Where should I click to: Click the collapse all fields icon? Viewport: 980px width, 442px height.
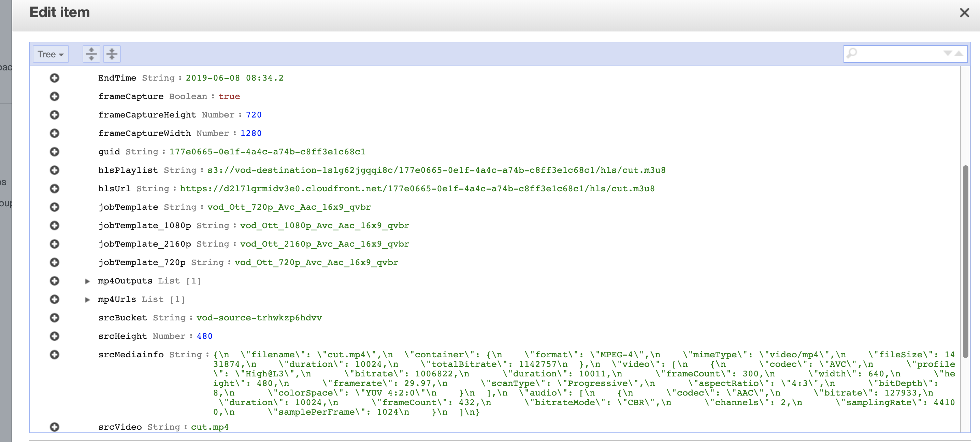click(x=112, y=54)
